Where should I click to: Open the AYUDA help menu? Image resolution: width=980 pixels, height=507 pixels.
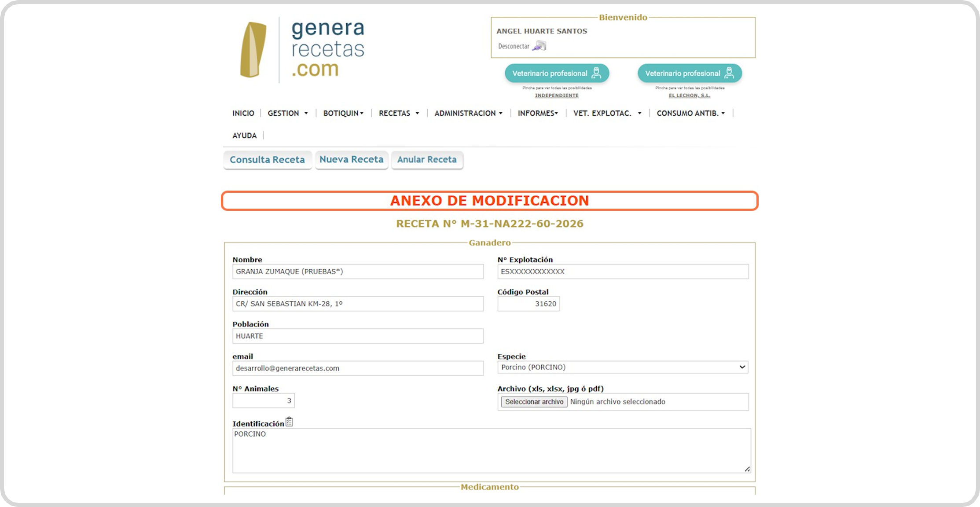245,136
